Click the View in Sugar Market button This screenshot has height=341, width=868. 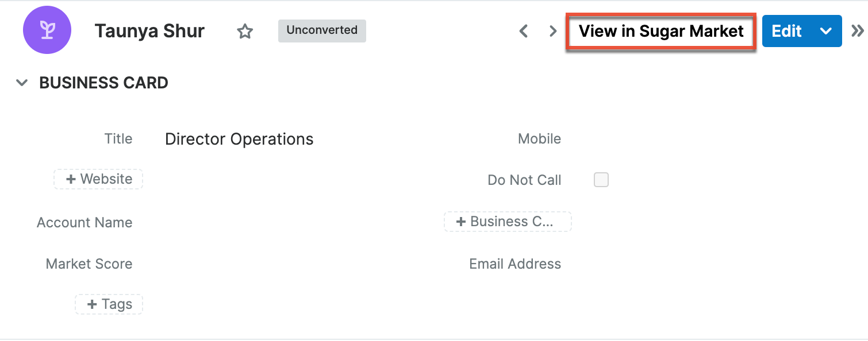660,31
